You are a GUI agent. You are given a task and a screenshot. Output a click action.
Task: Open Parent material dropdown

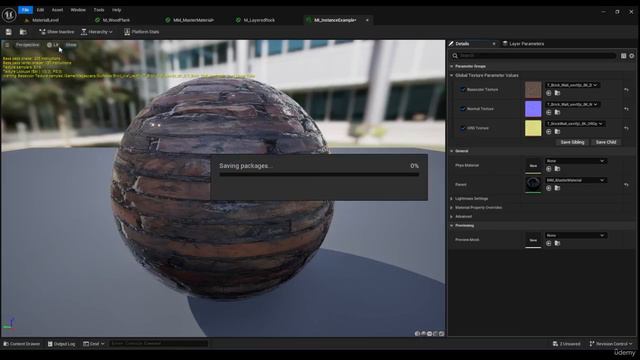(x=576, y=180)
